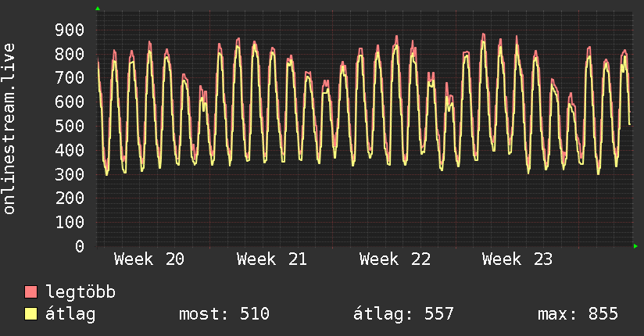Viewport: 644px width, 336px height.
Task: Click the átlag legend label
Action: tap(70, 314)
